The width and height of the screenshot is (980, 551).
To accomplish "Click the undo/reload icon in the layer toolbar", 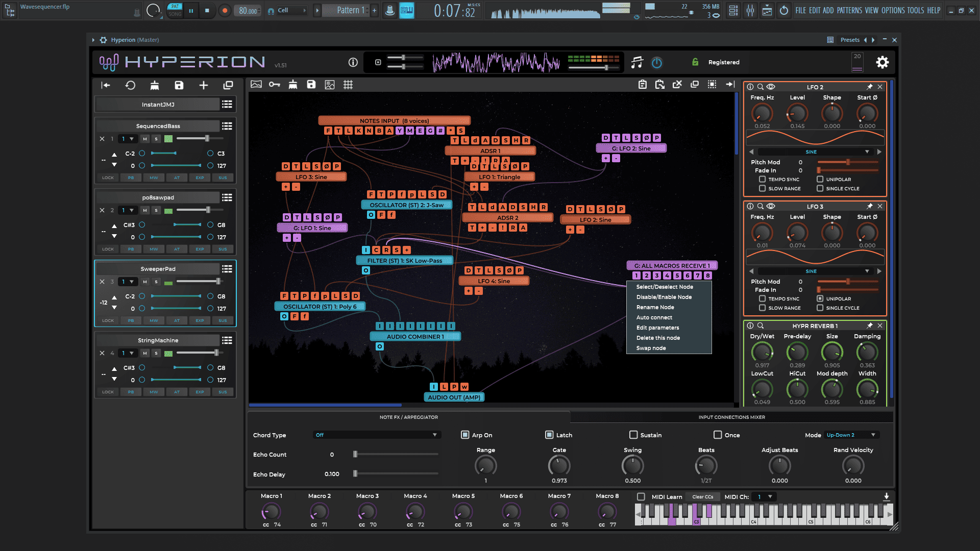I will point(130,85).
